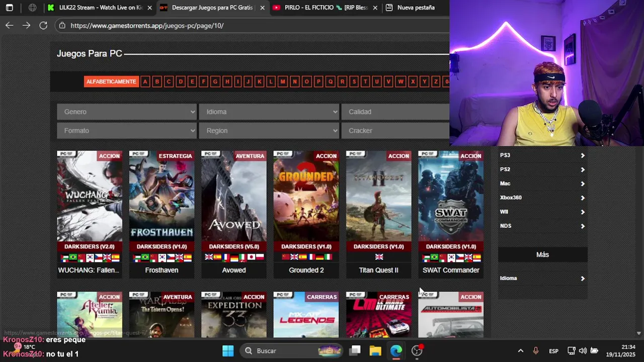This screenshot has width=644, height=362.
Task: Open the Titan Quest II cover
Action: click(x=378, y=196)
